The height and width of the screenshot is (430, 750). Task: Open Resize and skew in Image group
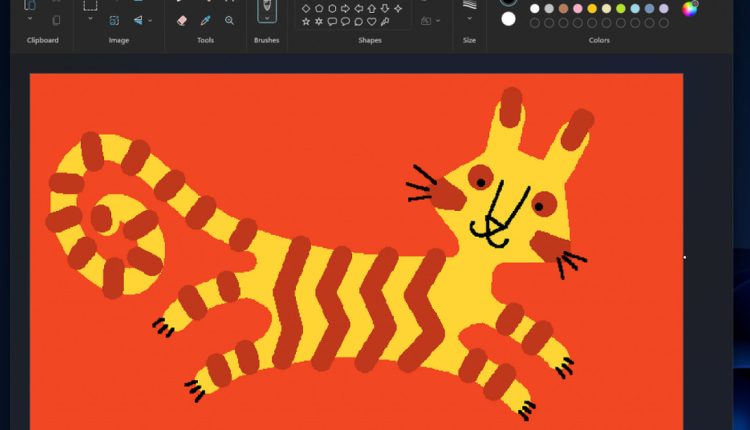[x=114, y=20]
